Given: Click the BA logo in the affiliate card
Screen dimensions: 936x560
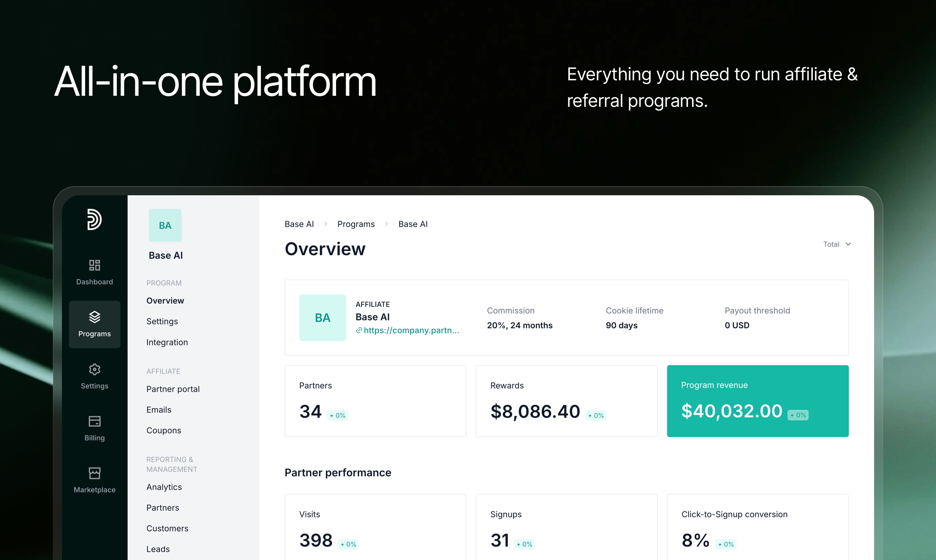Looking at the screenshot, I should point(323,318).
